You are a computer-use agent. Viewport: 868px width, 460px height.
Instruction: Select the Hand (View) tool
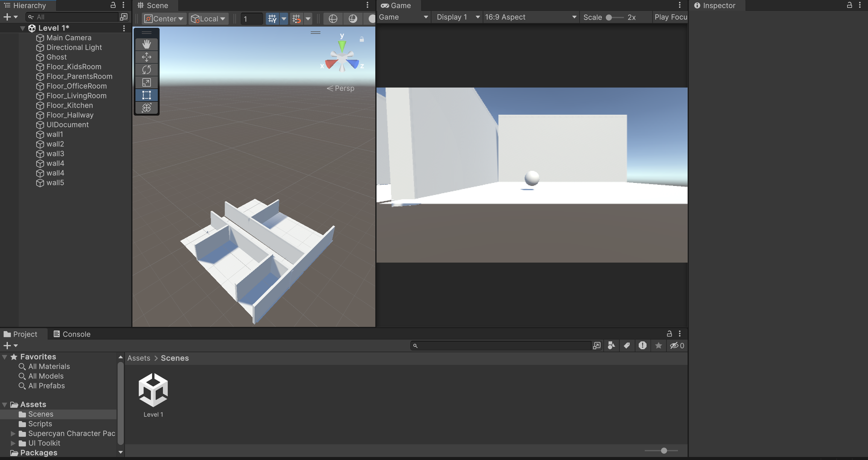146,44
